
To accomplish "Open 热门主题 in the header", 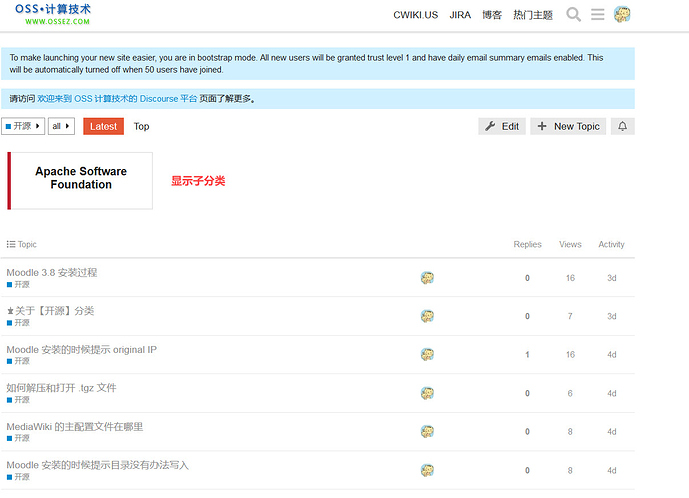I will [x=533, y=15].
